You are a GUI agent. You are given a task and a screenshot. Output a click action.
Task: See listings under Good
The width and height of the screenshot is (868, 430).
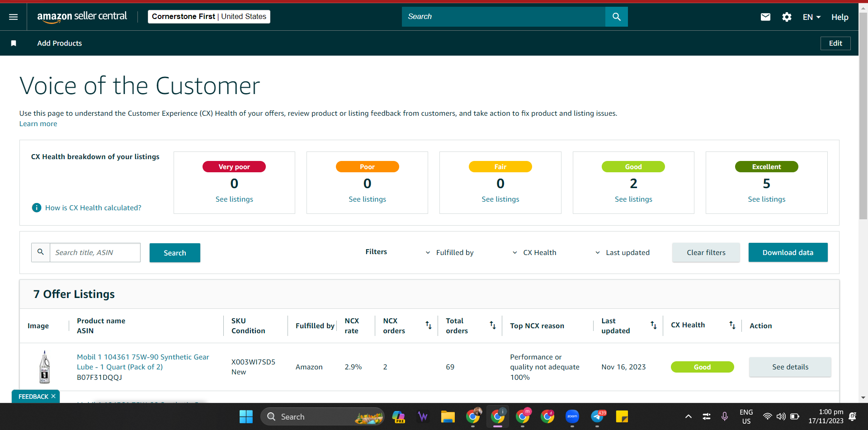point(633,199)
